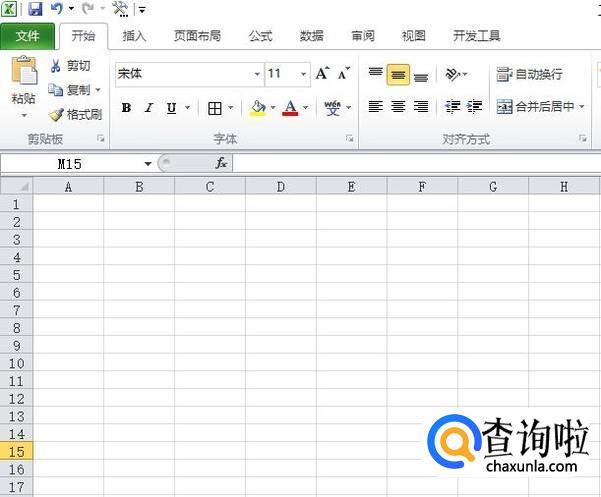Open fill color dropdown arrow
The height and width of the screenshot is (497, 601).
click(x=273, y=108)
